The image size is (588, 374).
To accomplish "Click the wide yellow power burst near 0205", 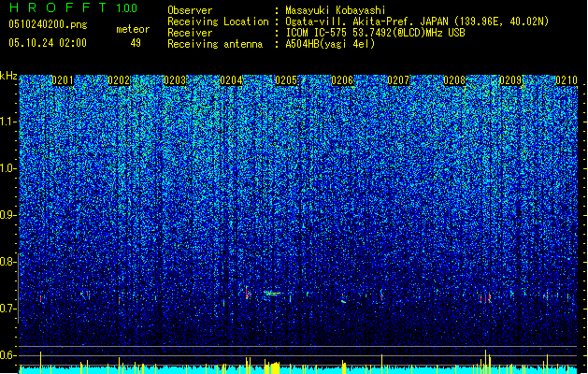I will 273,367.
